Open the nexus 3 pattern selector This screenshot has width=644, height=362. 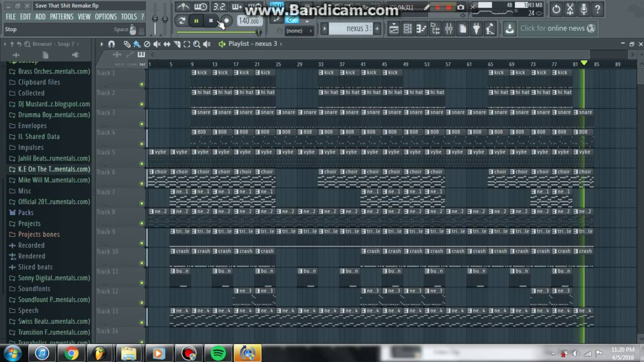point(351,29)
